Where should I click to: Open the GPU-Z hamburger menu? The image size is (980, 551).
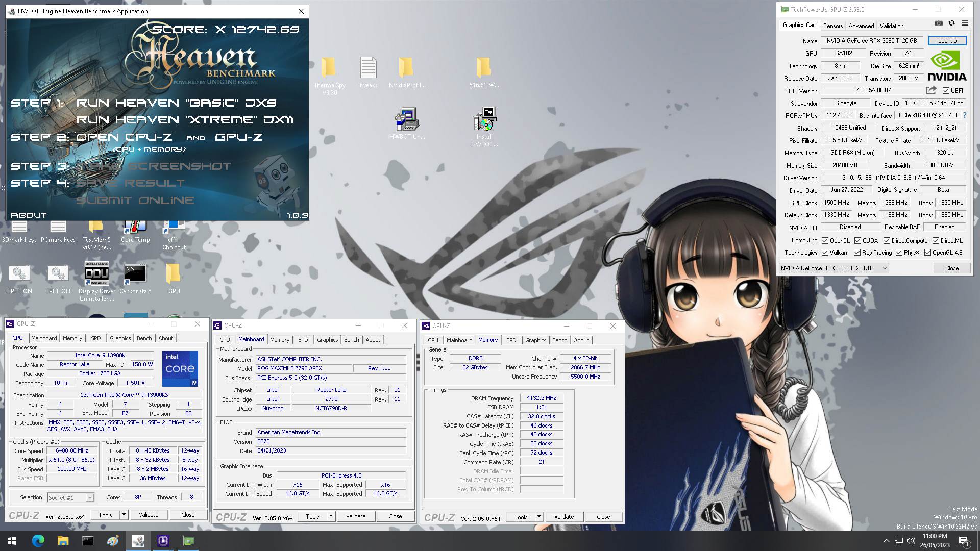pos(965,23)
